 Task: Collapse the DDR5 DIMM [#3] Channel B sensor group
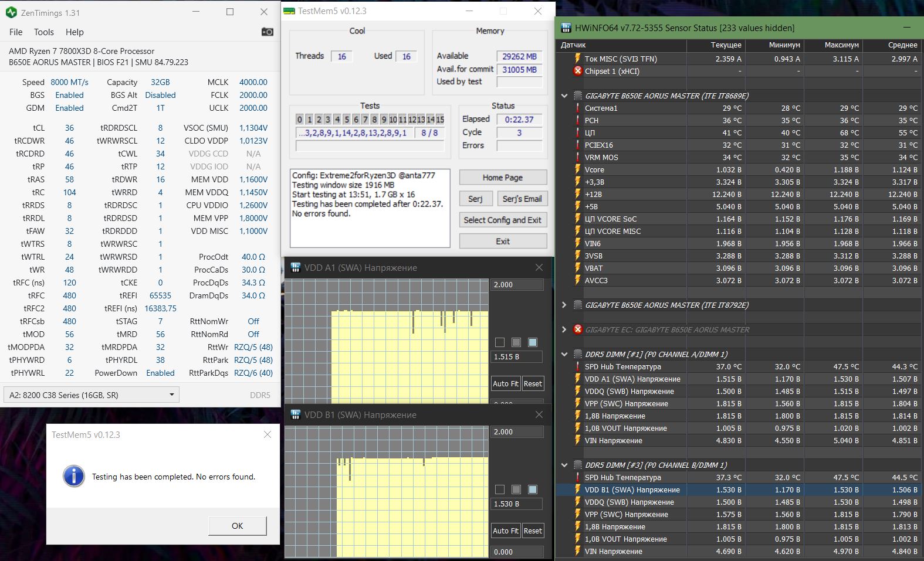[564, 465]
